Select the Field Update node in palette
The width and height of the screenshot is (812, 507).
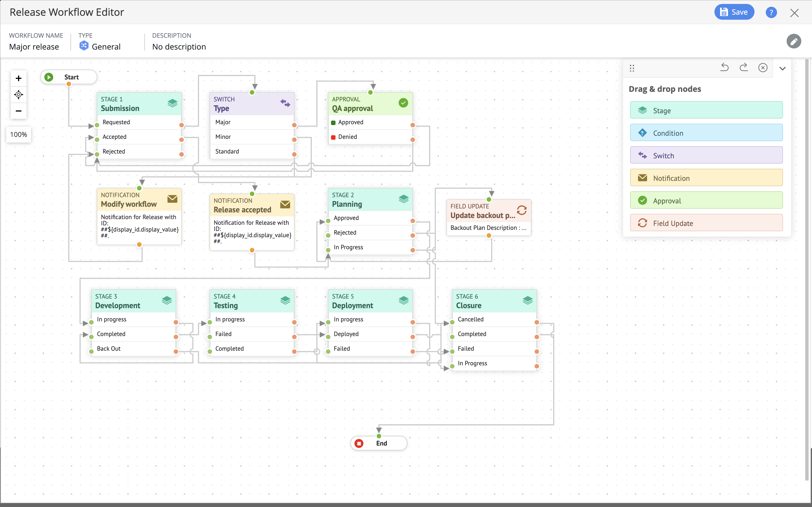click(706, 223)
